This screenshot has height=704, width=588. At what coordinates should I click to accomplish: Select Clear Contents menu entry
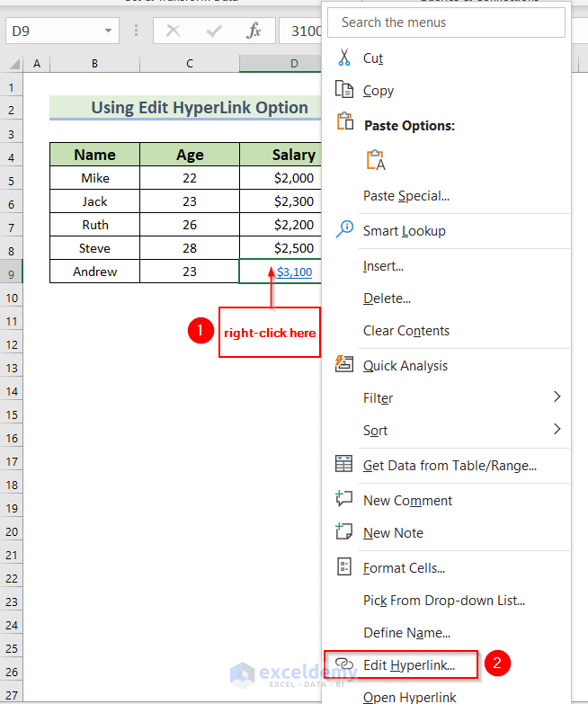(x=447, y=331)
